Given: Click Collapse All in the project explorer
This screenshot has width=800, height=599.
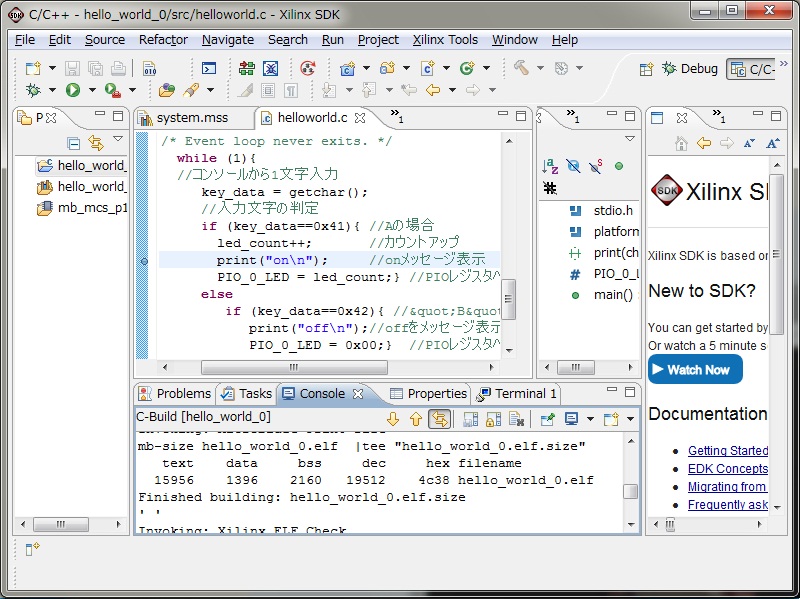Looking at the screenshot, I should pyautogui.click(x=73, y=143).
